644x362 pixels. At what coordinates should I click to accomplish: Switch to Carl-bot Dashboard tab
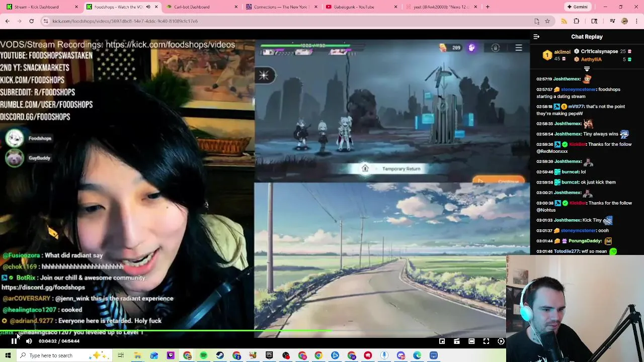tap(202, 7)
